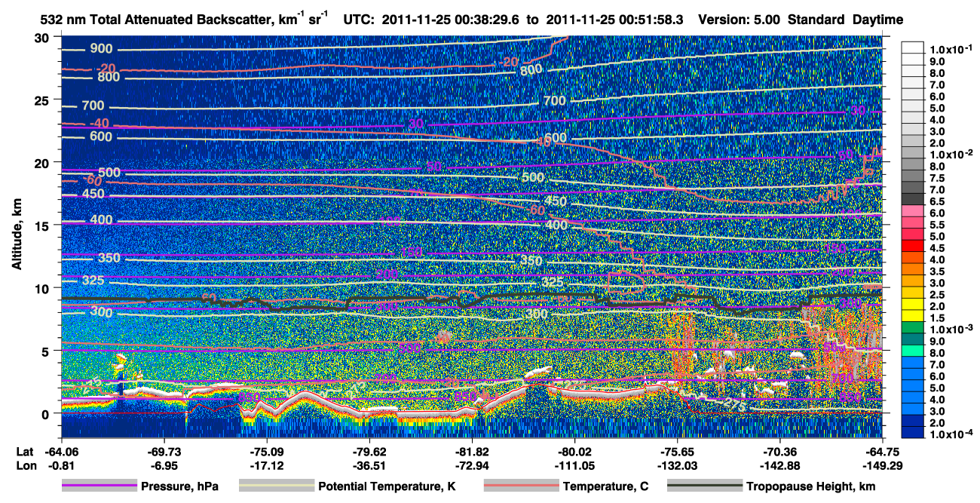Pick the gray colorbar swatch labeled 7.5
This screenshot has width=980, height=503.
[914, 177]
